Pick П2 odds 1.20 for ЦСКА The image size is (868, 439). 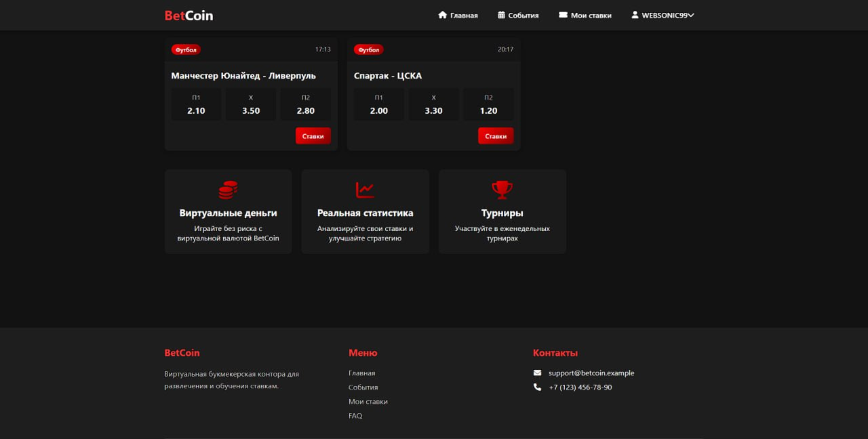point(488,104)
